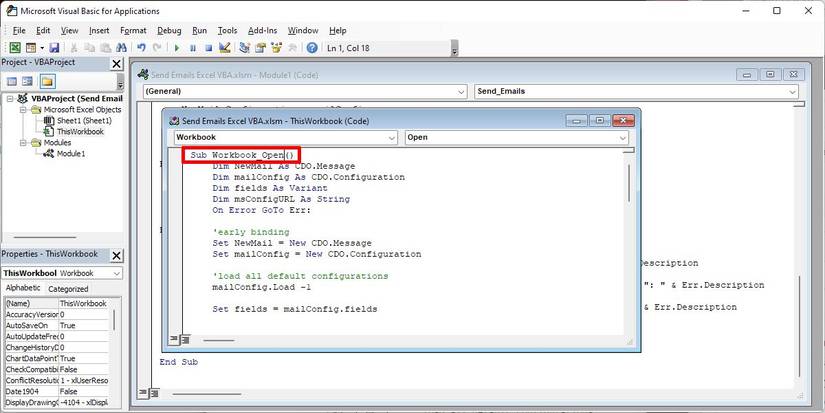Screen dimensions: 825x413
Task: Select Sheet1 (Sheet1) in the project tree
Action: pyautogui.click(x=84, y=120)
